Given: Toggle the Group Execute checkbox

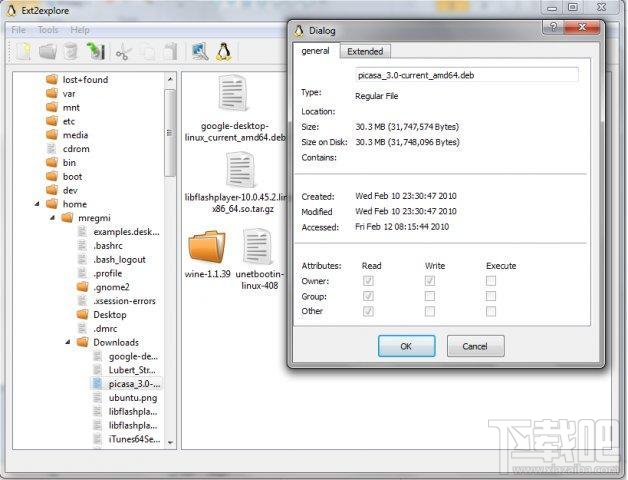Looking at the screenshot, I should 491,296.
